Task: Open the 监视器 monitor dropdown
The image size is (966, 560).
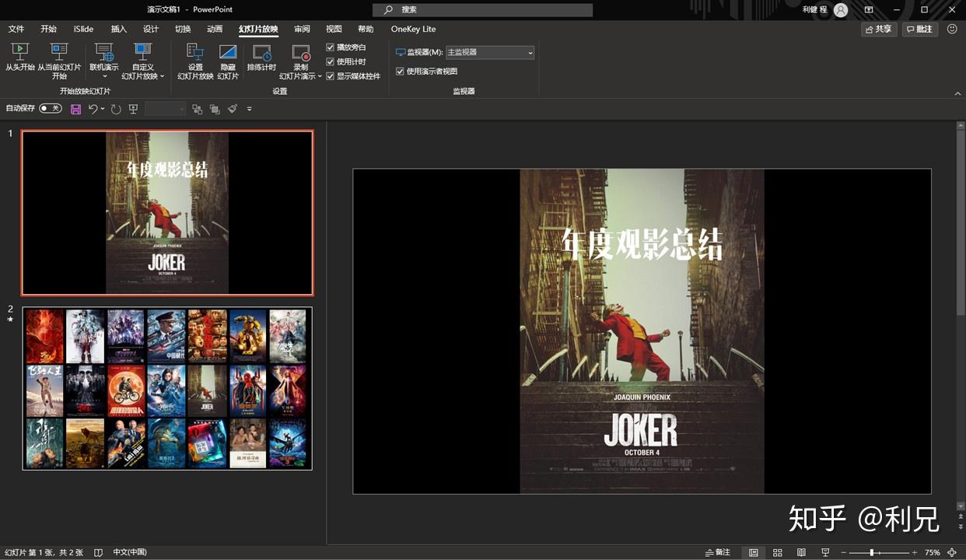Action: pos(490,52)
